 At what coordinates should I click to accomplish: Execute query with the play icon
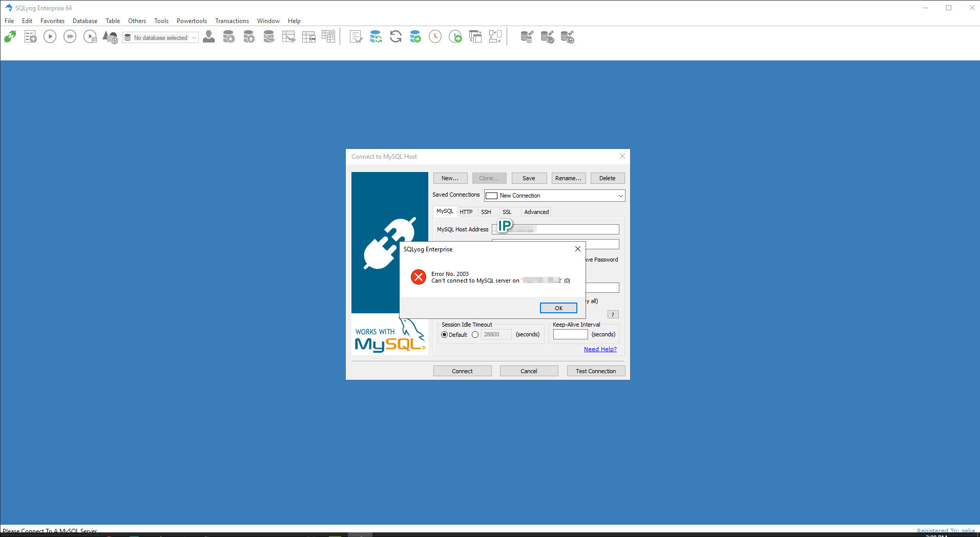pos(50,36)
